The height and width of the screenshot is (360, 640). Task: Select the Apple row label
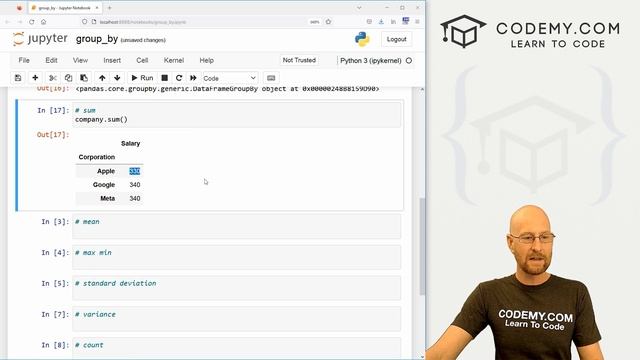point(106,171)
